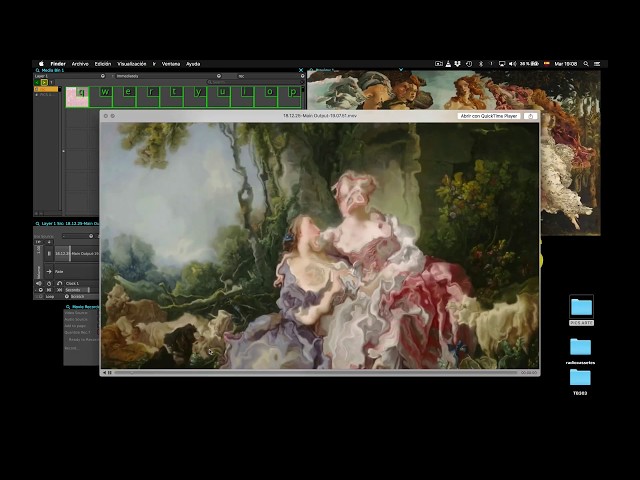Click the pause icon beside Main Output clip
Screen dimensions: 640x480
pos(49,253)
